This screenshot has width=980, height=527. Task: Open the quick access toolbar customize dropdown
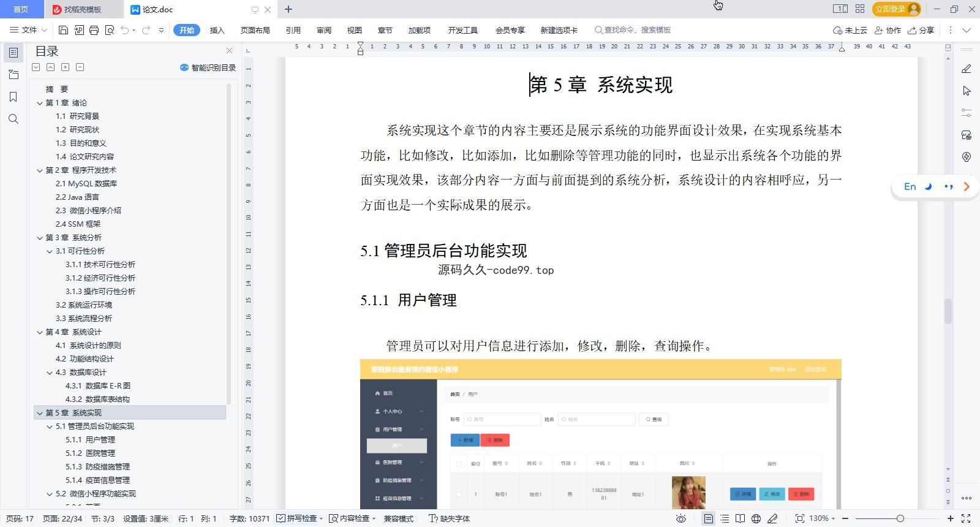click(161, 30)
